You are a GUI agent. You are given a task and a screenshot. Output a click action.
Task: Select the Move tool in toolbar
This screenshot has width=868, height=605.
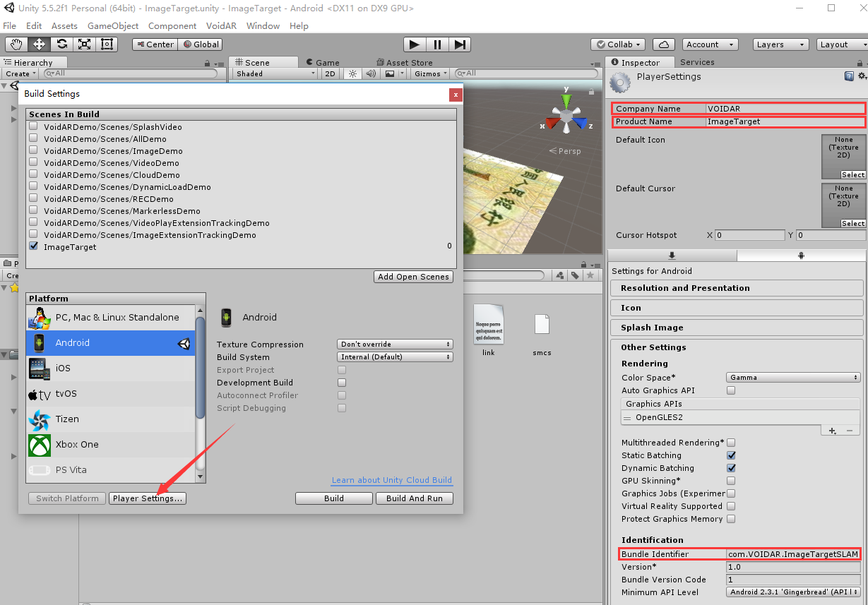pos(39,44)
